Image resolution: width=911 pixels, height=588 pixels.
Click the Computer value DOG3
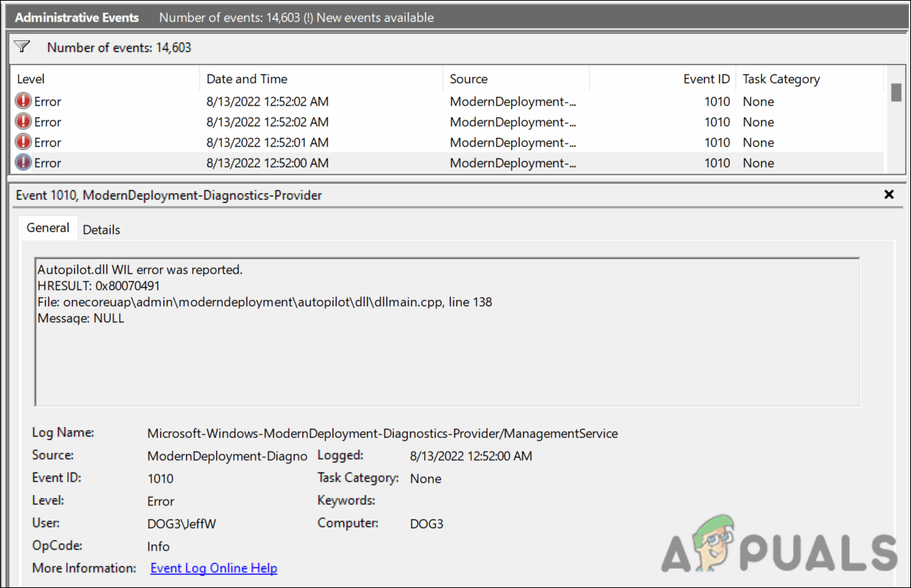point(426,523)
